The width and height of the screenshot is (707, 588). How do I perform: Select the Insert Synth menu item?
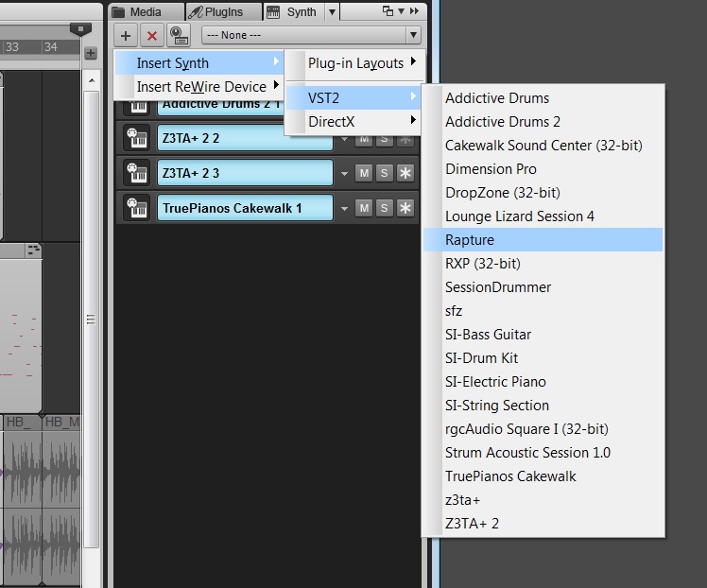[198, 63]
